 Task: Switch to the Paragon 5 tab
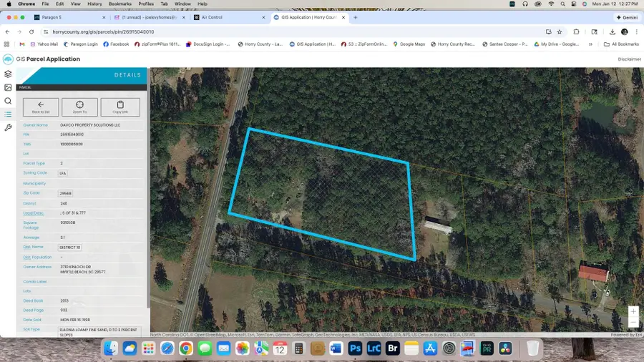tap(69, 17)
